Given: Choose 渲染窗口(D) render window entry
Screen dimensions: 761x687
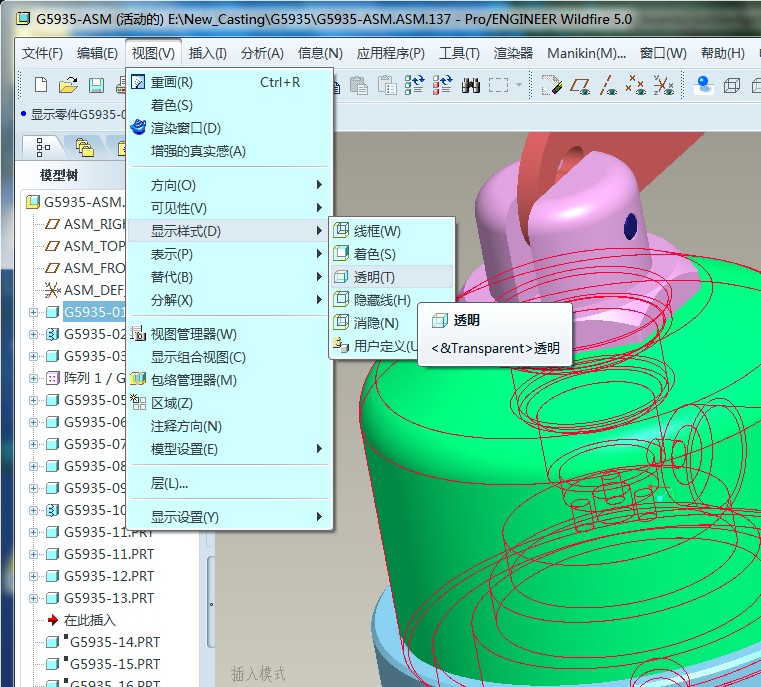Looking at the screenshot, I should click(x=229, y=128).
